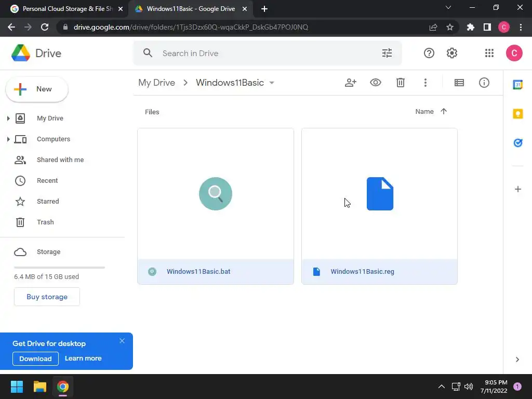The width and height of the screenshot is (532, 399).
Task: Open More actions three-dot menu
Action: pos(425,83)
